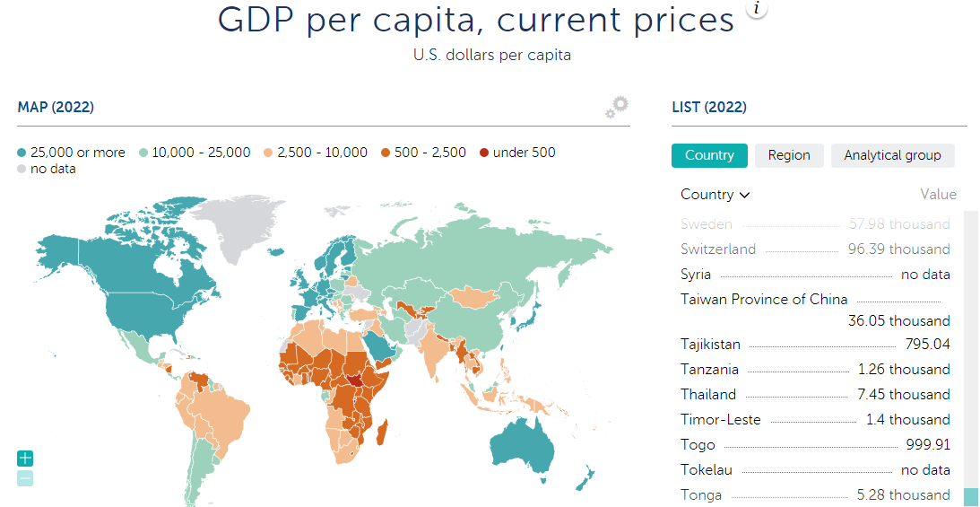
Task: Zoom out the map with minus button
Action: coord(25,478)
